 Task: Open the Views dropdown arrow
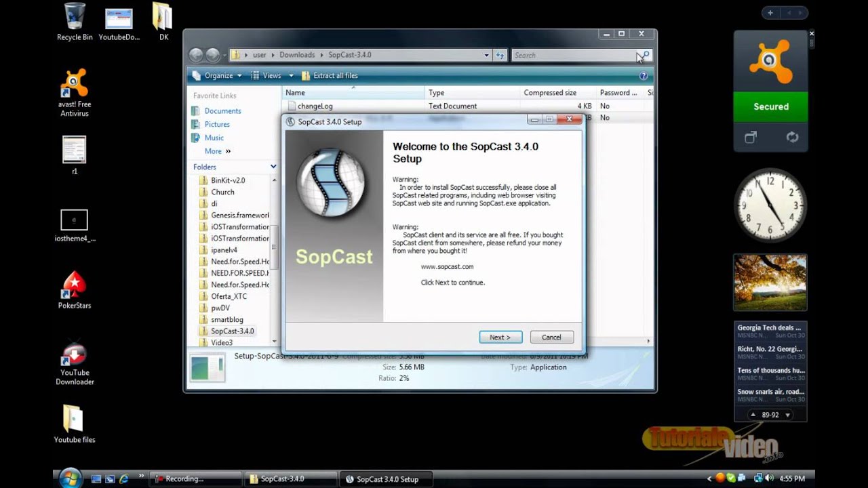tap(291, 76)
